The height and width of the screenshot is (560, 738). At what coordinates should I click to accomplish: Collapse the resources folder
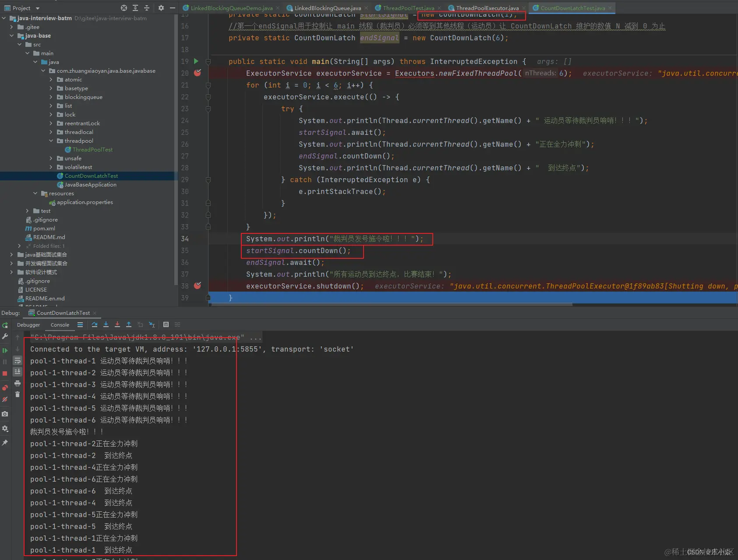pyautogui.click(x=35, y=194)
